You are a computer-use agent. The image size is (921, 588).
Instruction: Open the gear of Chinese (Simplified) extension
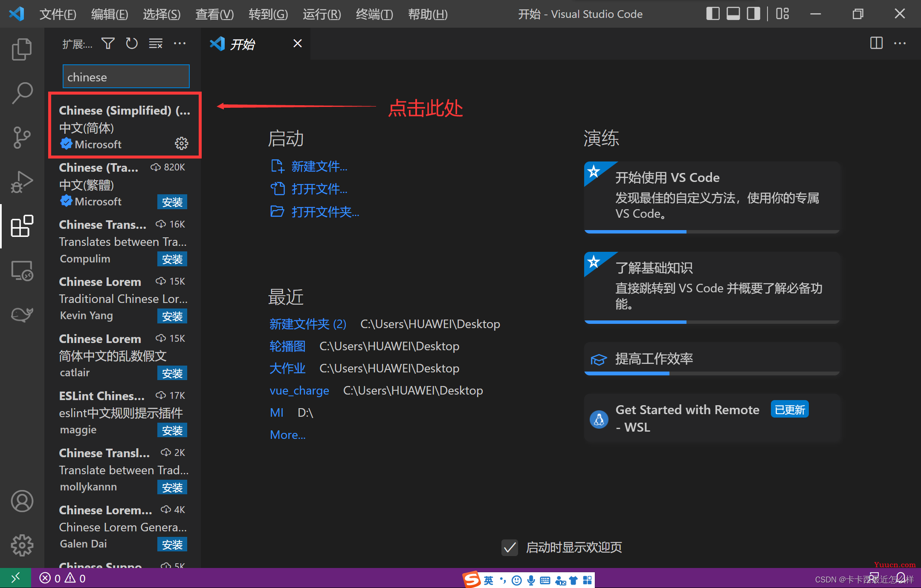pyautogui.click(x=182, y=144)
